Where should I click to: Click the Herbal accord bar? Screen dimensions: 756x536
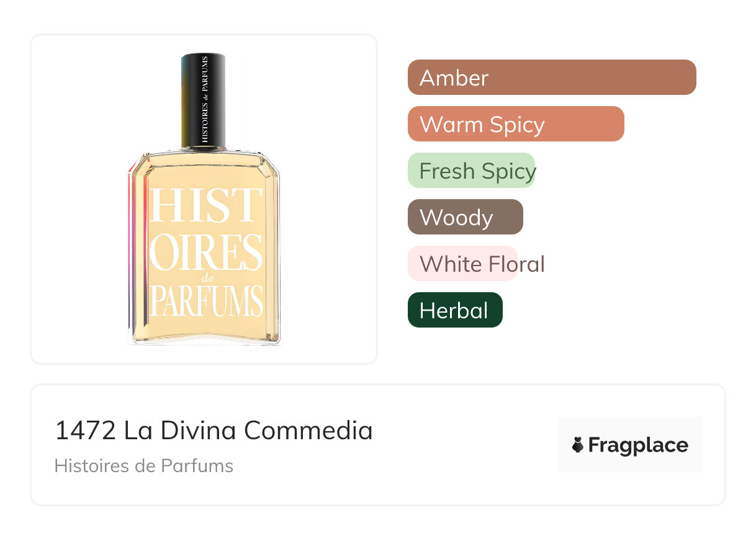tap(454, 310)
